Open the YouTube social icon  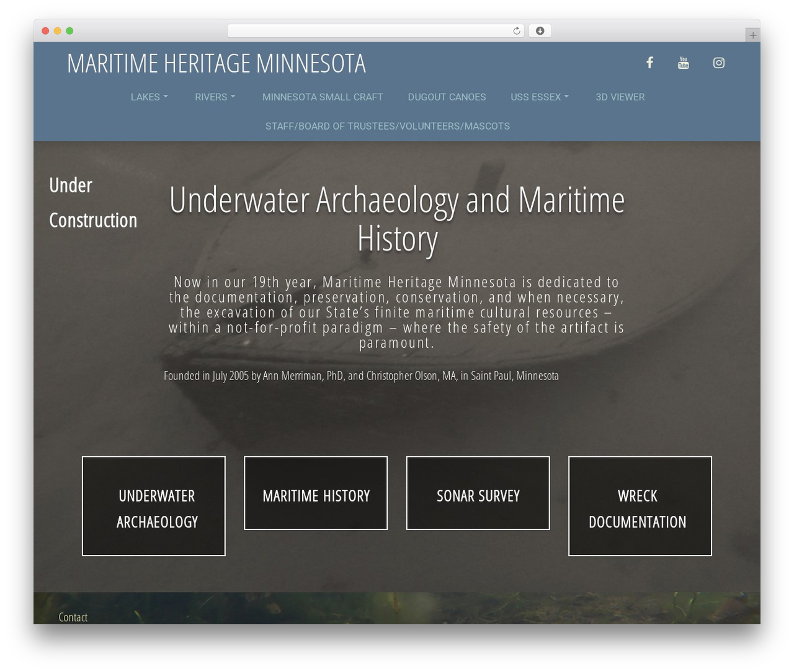tap(684, 63)
